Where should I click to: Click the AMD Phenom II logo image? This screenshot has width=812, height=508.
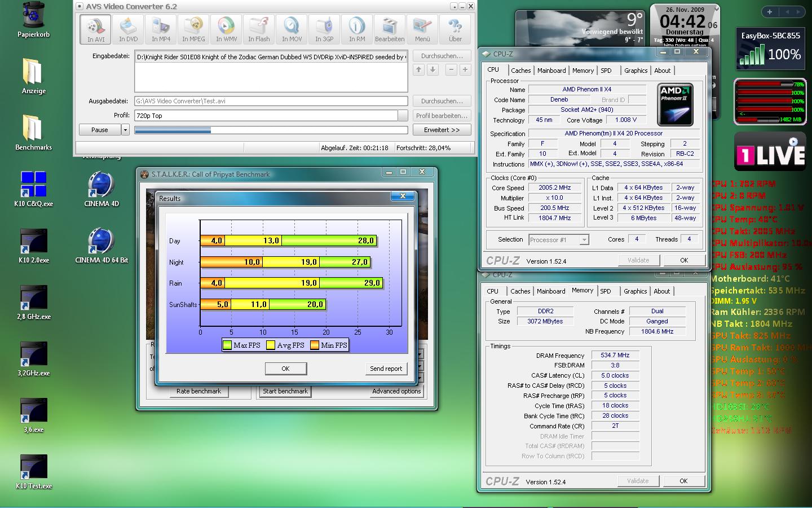pos(675,104)
